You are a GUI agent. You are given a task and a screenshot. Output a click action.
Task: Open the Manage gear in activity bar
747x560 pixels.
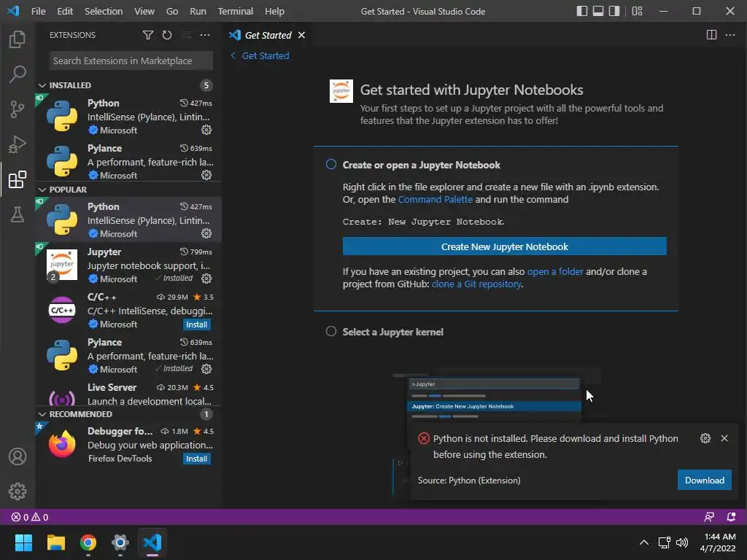(x=18, y=491)
